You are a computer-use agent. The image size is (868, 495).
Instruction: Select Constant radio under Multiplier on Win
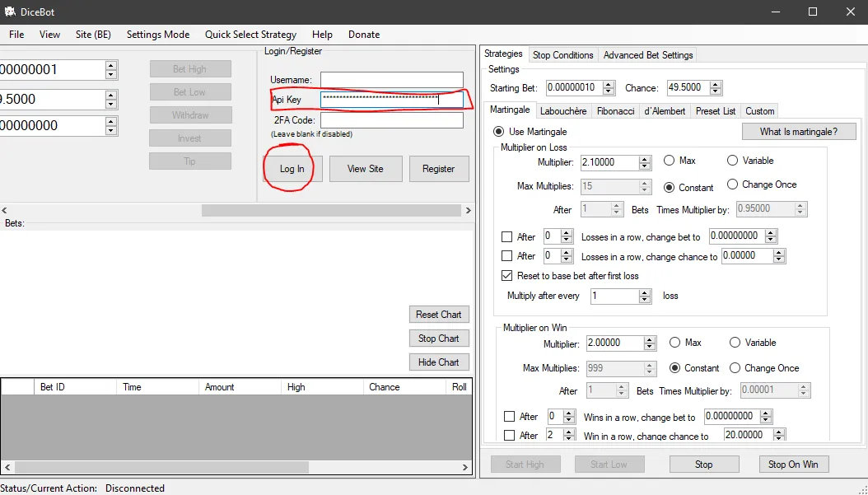coord(674,367)
